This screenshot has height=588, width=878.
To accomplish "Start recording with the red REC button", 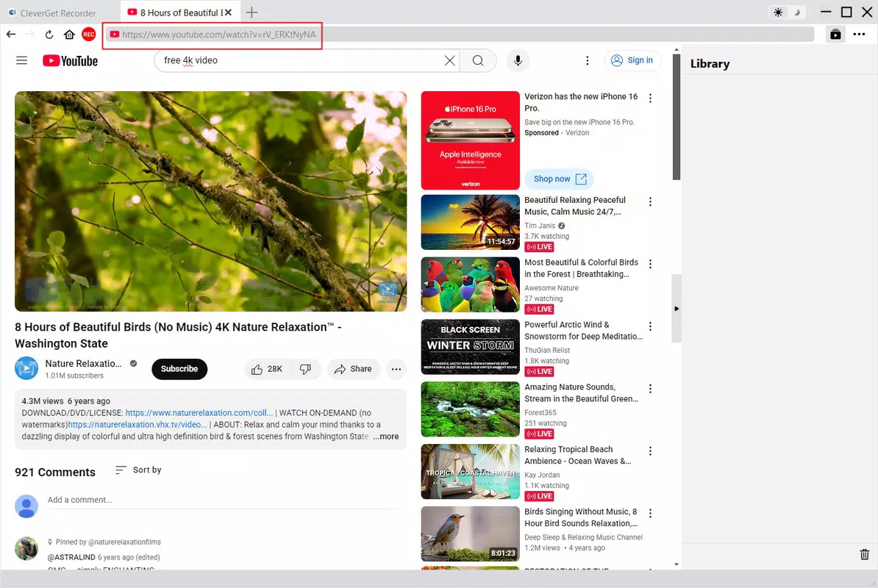I will pyautogui.click(x=88, y=35).
